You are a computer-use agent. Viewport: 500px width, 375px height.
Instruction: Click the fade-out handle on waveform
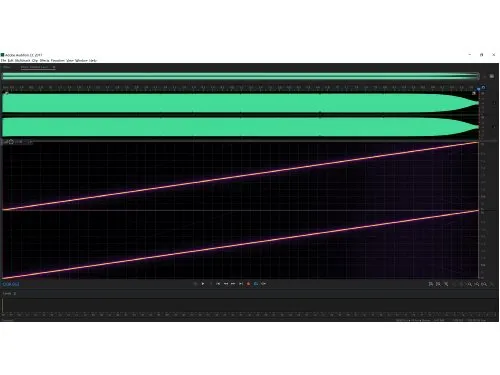[474, 93]
